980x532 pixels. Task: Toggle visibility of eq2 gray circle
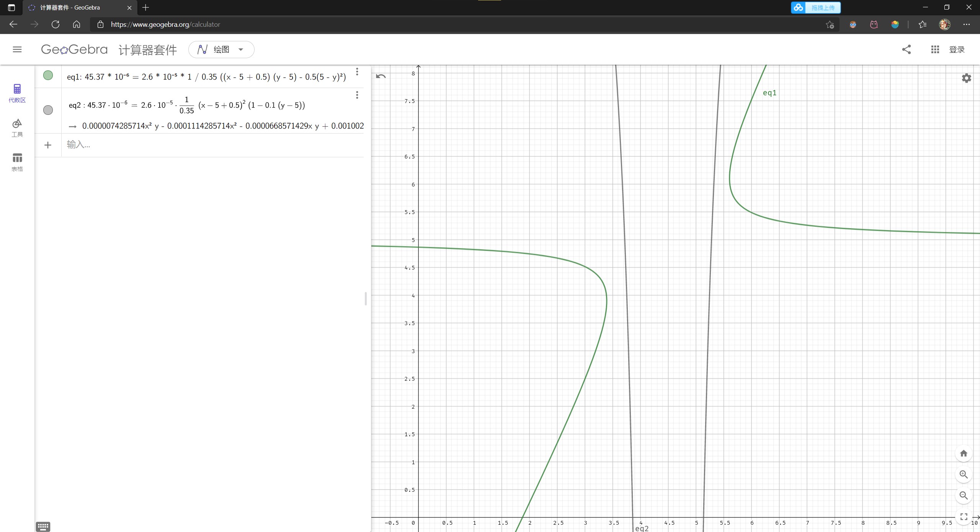tap(48, 110)
